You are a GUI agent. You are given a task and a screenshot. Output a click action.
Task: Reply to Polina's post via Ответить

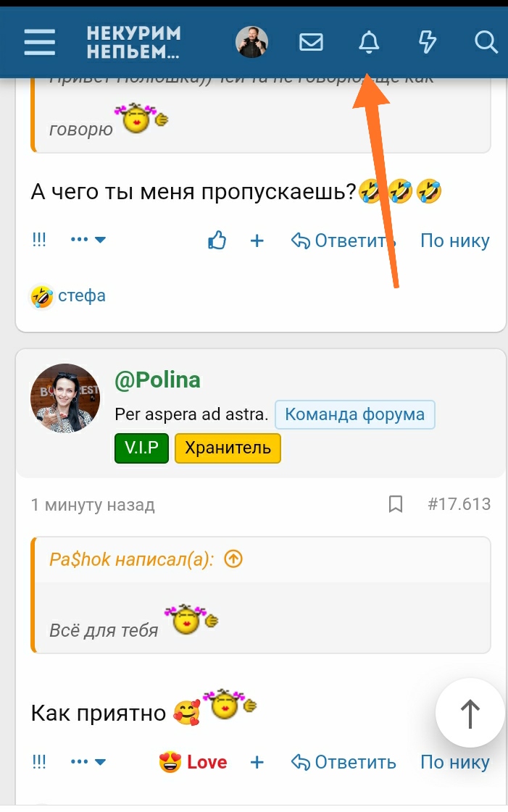(x=343, y=762)
